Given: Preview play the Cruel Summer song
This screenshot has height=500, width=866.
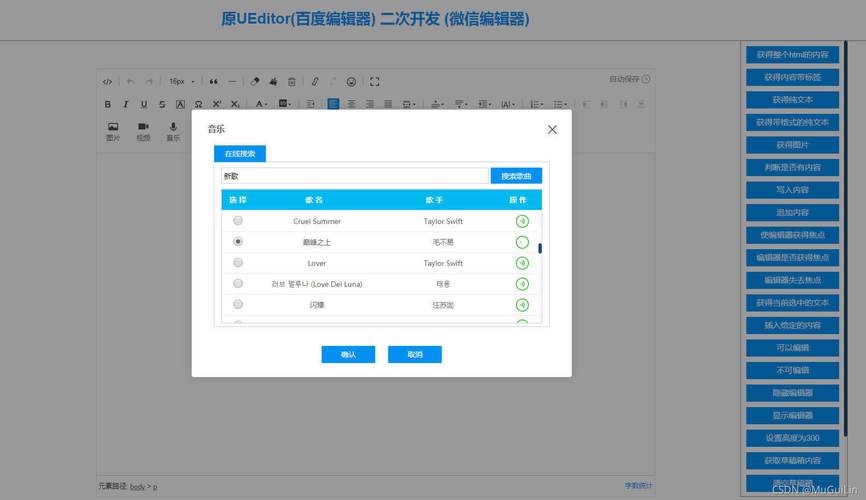Looking at the screenshot, I should pos(522,221).
